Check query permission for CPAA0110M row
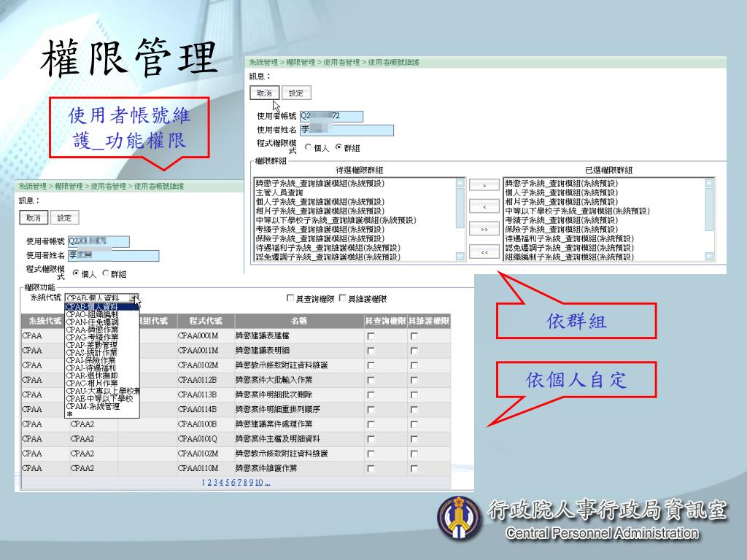 (371, 469)
